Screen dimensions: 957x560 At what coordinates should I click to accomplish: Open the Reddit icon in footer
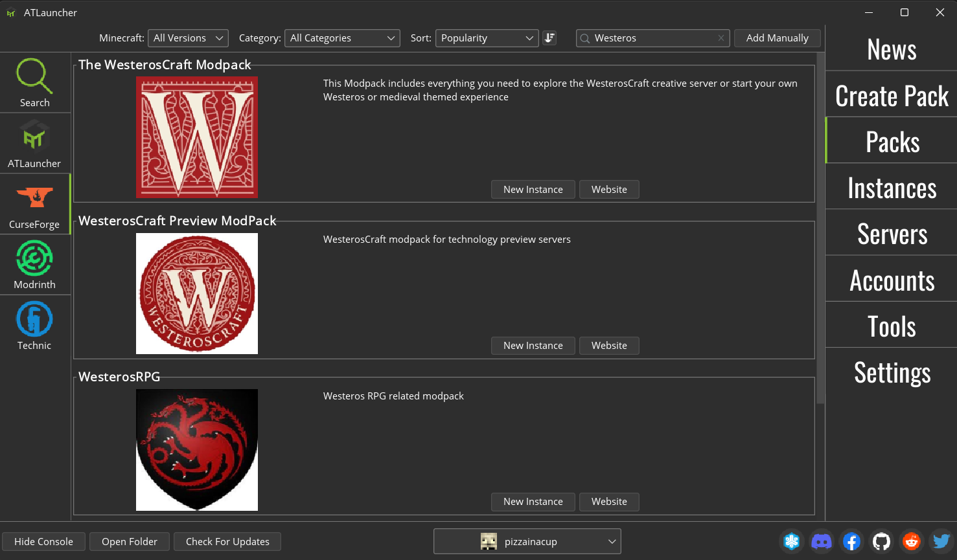(x=911, y=541)
